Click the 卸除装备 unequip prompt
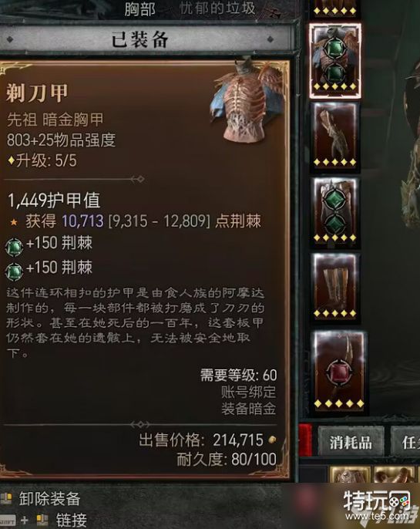The width and height of the screenshot is (420, 529). tap(40, 498)
